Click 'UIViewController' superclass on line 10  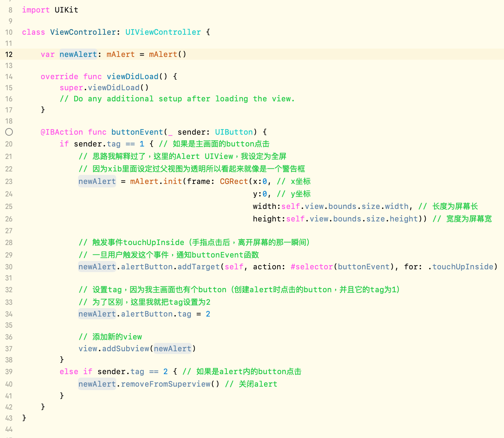pyautogui.click(x=163, y=32)
